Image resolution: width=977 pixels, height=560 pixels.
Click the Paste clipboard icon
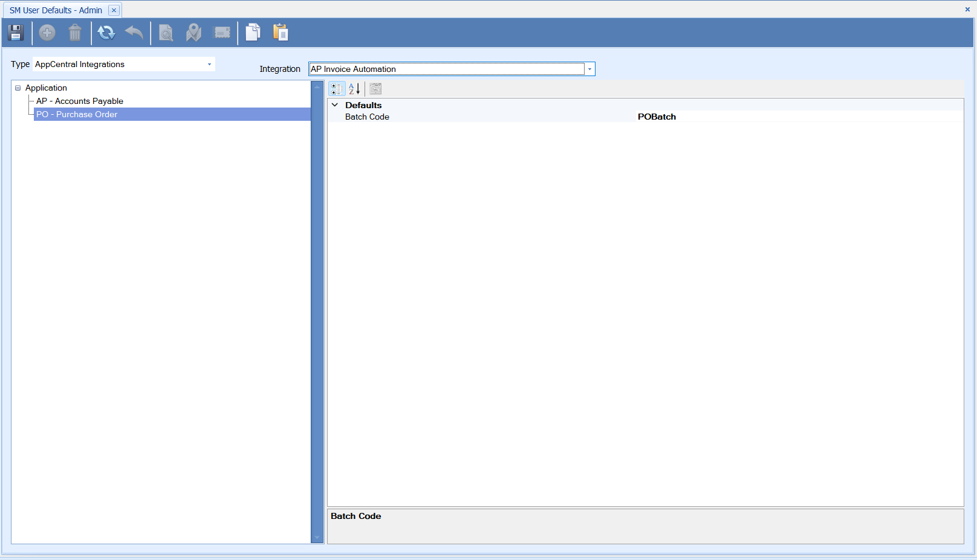click(x=281, y=33)
